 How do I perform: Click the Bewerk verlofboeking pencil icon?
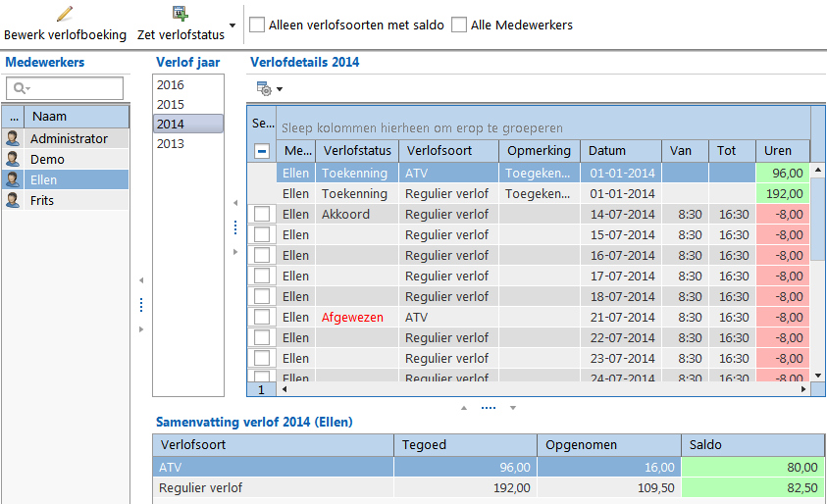click(x=65, y=14)
